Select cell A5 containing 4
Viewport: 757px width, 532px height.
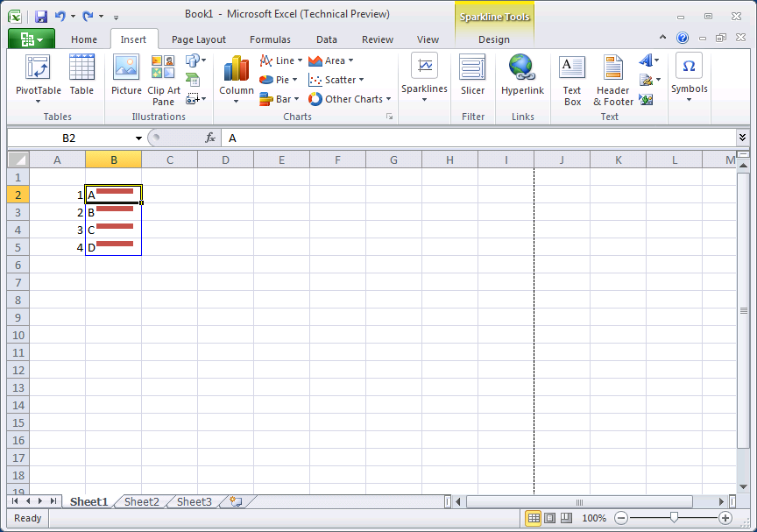(x=58, y=247)
